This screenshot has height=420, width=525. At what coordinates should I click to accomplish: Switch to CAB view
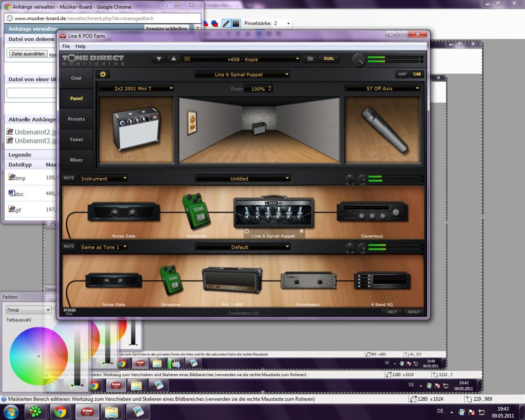click(x=417, y=74)
